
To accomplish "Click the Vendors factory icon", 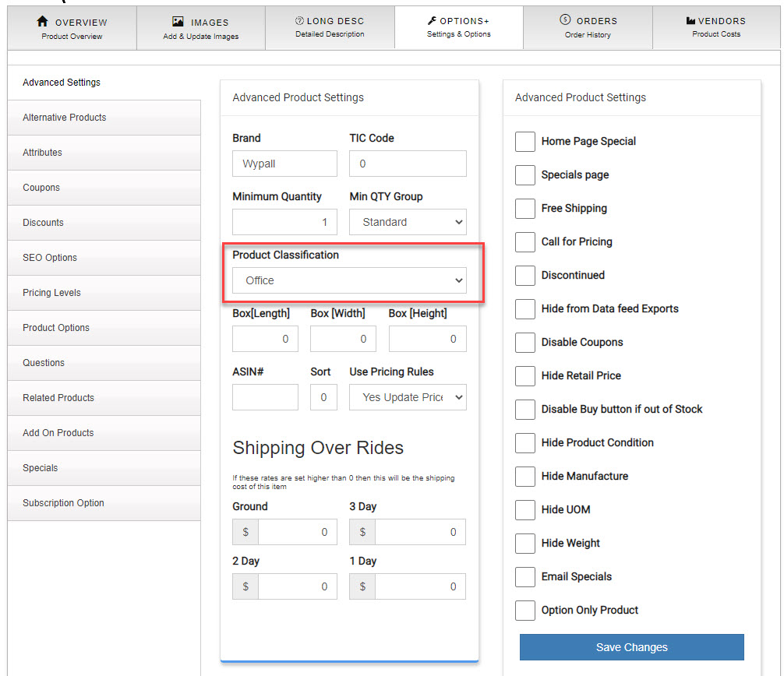I will (690, 20).
